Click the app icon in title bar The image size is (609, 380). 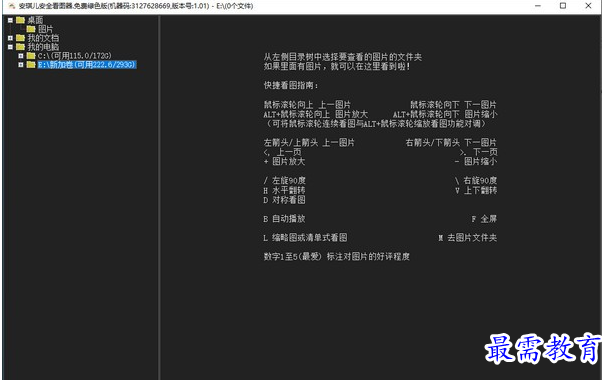click(12, 6)
